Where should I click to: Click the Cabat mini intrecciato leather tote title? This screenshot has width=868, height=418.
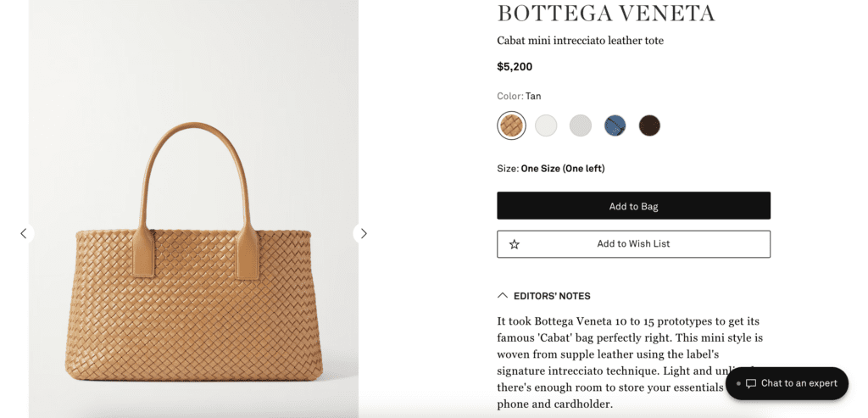580,41
